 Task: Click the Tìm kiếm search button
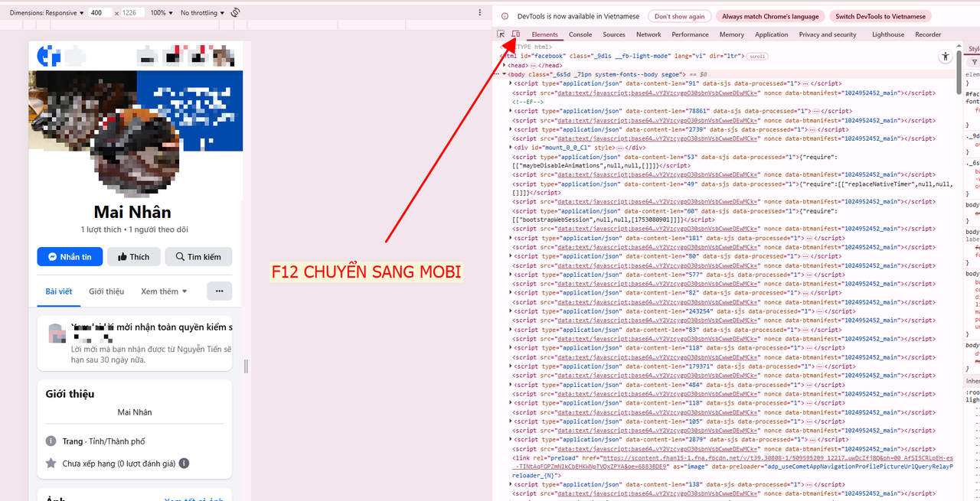coord(199,257)
